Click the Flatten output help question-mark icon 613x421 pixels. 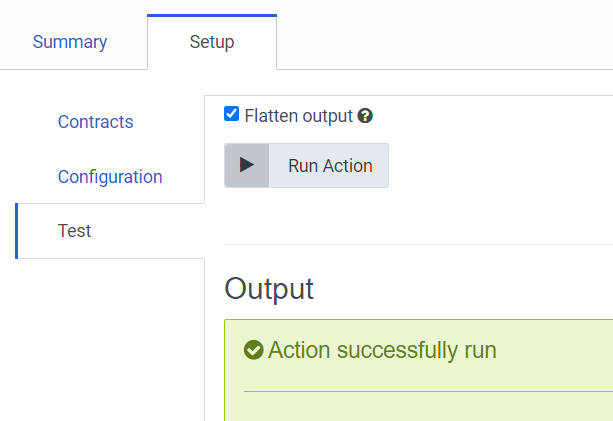point(365,116)
